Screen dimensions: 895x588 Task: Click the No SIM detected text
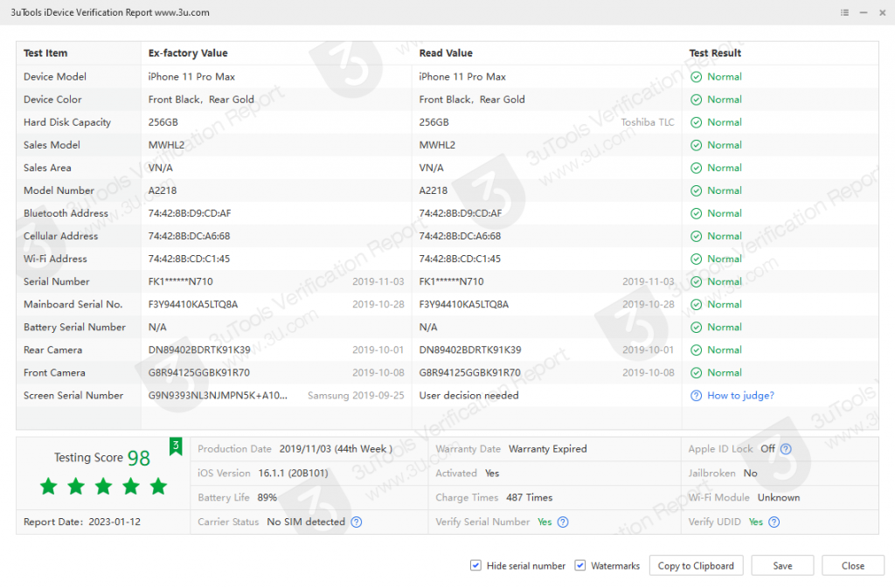point(306,522)
